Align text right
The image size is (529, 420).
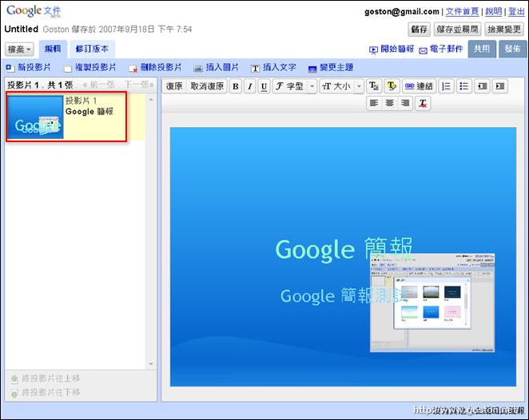(405, 103)
